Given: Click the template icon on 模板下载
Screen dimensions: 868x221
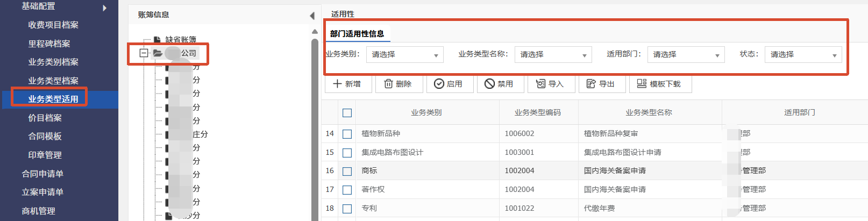Looking at the screenshot, I should pyautogui.click(x=642, y=83).
